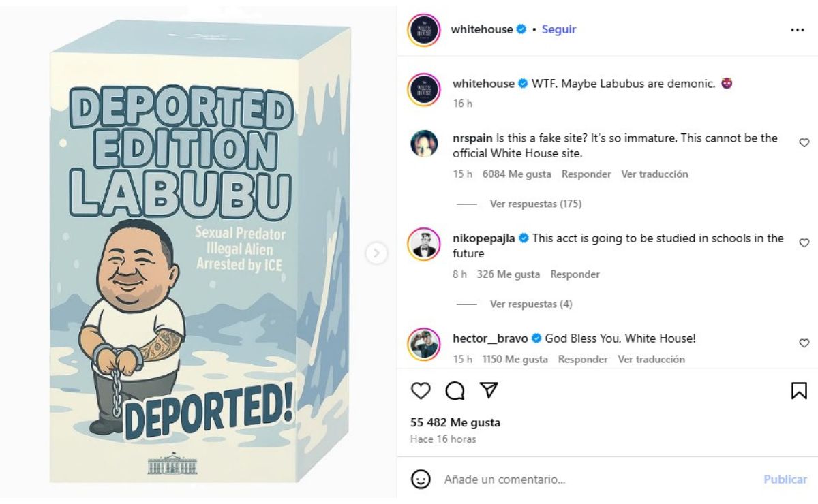Show translation of nrspain's comment
The image size is (818, 504).
(x=654, y=174)
